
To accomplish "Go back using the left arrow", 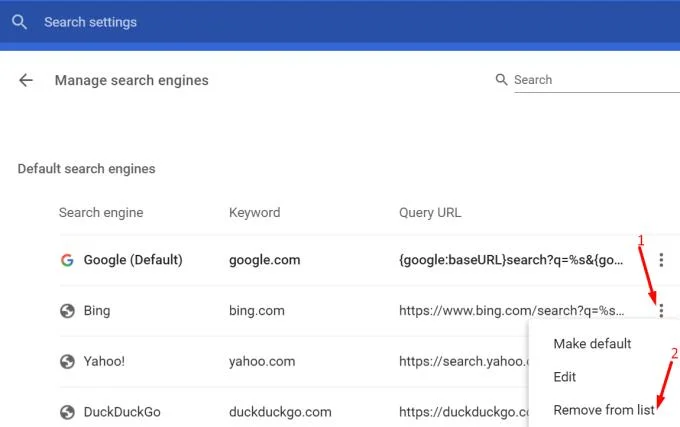I will (26, 80).
